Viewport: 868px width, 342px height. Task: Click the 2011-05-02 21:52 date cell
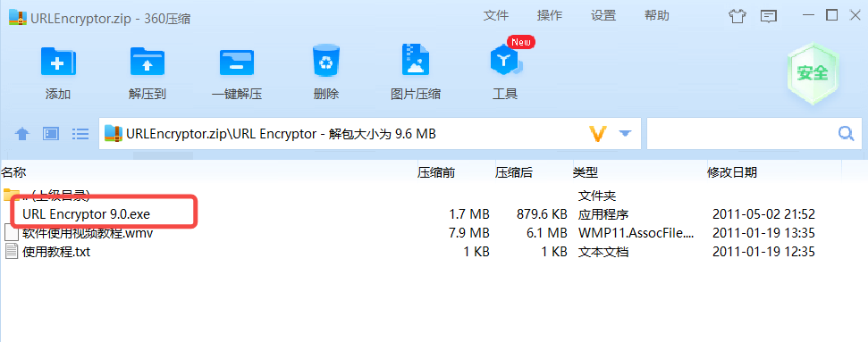pos(763,214)
